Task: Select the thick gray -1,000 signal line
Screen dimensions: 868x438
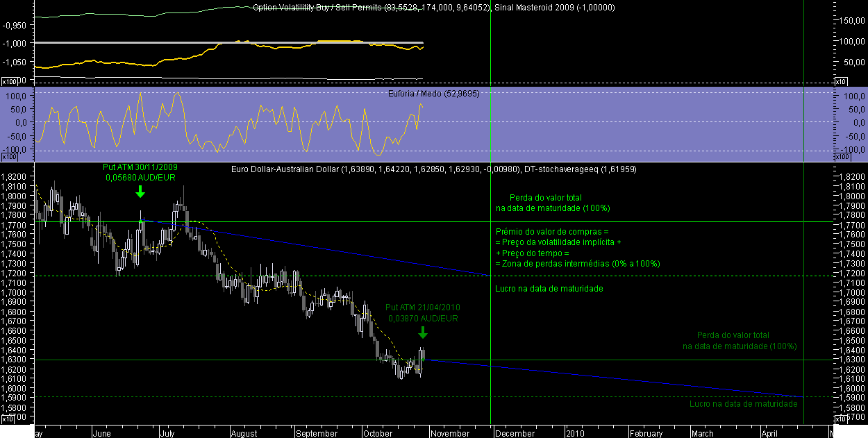Action: tap(229, 43)
